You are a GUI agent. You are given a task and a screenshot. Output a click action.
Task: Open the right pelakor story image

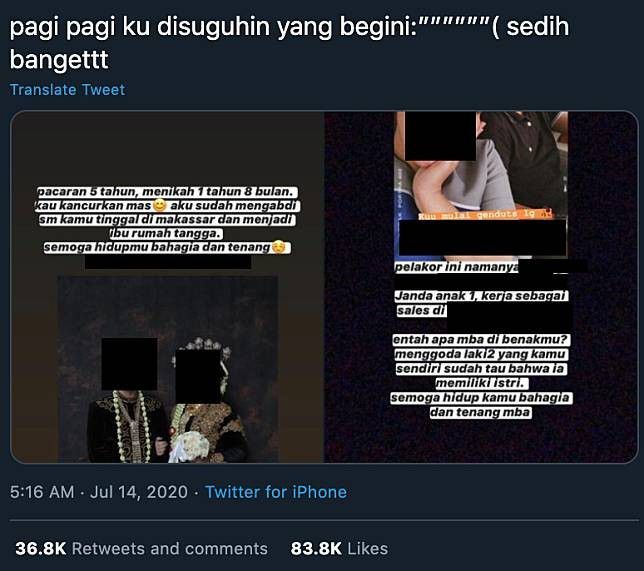481,287
